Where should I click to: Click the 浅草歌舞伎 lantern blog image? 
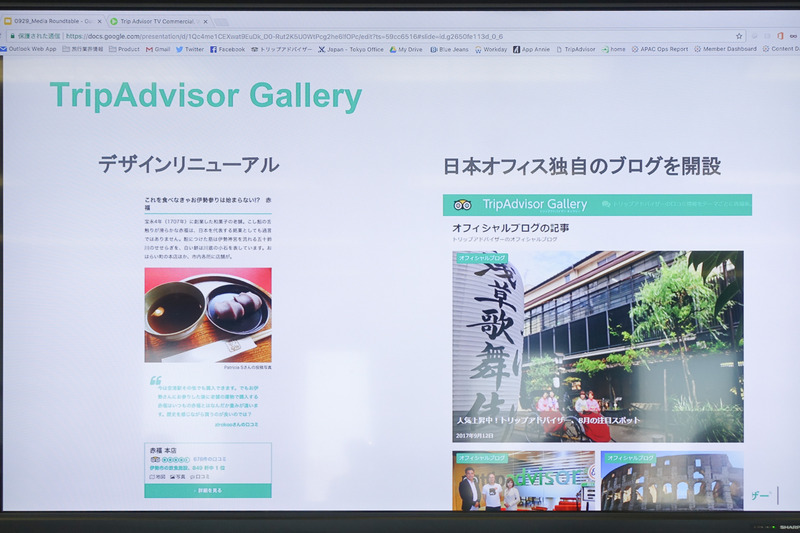pyautogui.click(x=597, y=346)
